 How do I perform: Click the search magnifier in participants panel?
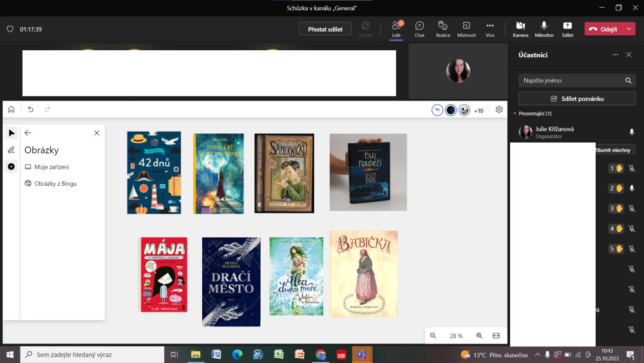point(628,81)
